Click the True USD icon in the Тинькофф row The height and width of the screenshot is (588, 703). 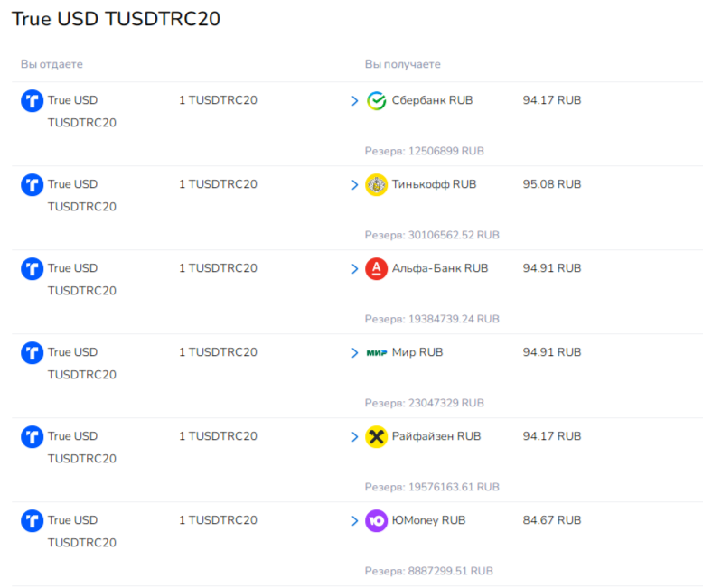[x=33, y=184]
